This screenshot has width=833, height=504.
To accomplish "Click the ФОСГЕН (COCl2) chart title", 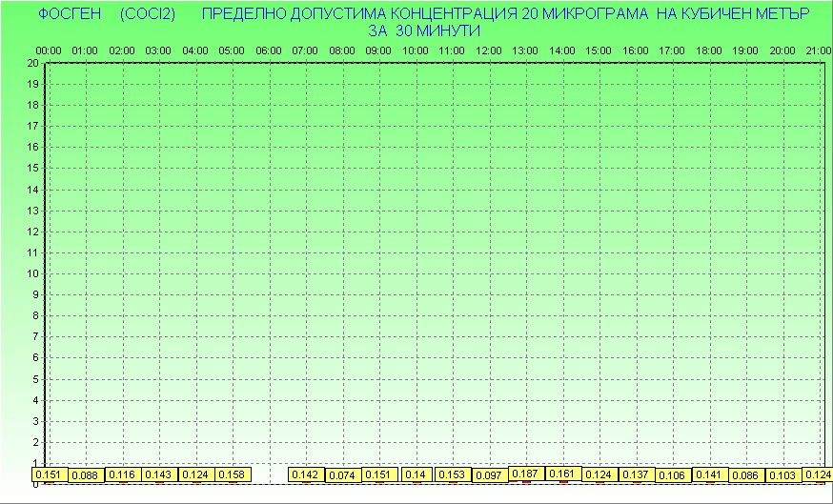I will tap(105, 14).
